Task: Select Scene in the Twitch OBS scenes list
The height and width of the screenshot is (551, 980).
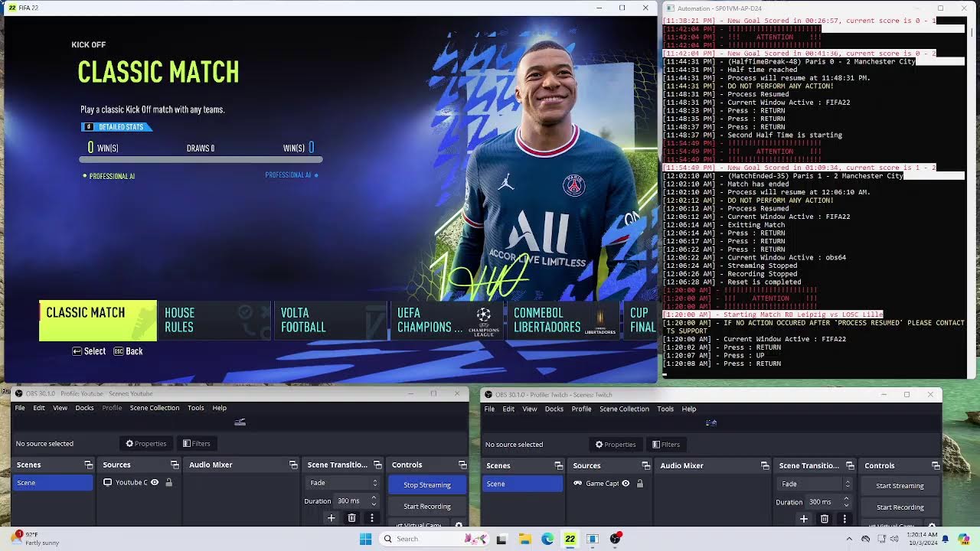Action: click(x=522, y=484)
